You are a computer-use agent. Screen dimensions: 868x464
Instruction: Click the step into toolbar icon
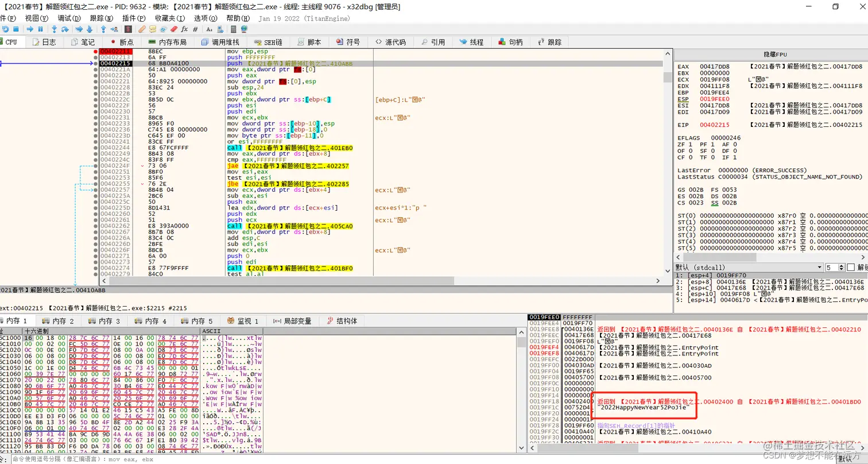(x=54, y=29)
